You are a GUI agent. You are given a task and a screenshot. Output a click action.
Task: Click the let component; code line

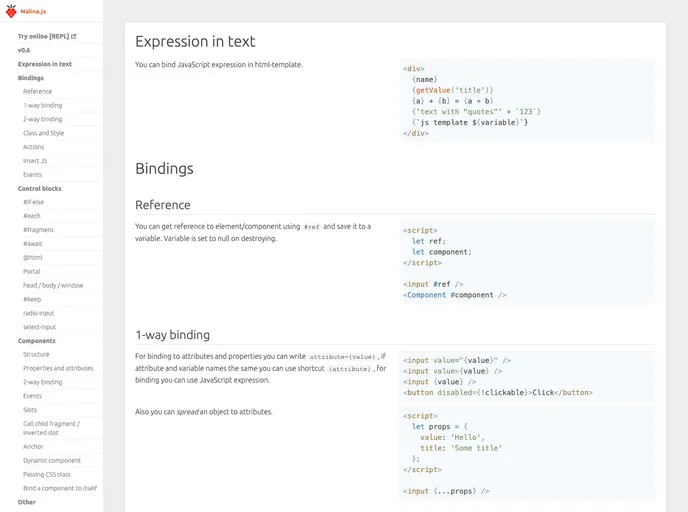(441, 252)
